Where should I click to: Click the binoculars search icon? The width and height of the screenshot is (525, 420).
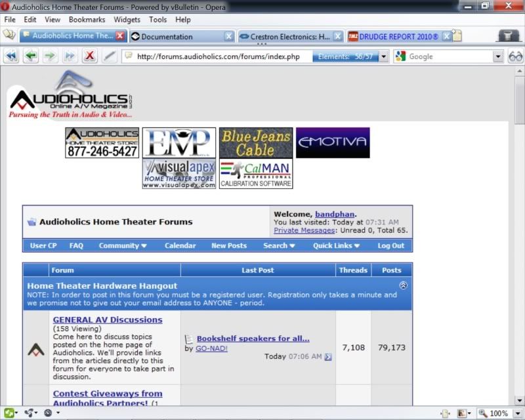click(x=515, y=56)
